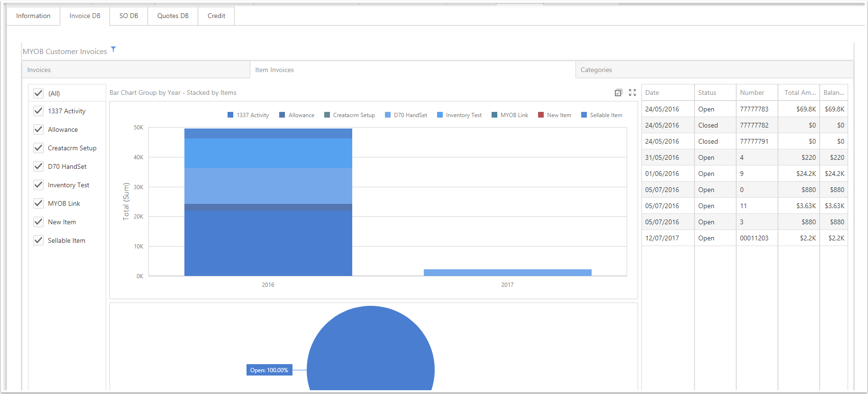Viewport: 868px width, 394px height.
Task: Toggle the Sellable Item checkbox
Action: click(x=38, y=240)
